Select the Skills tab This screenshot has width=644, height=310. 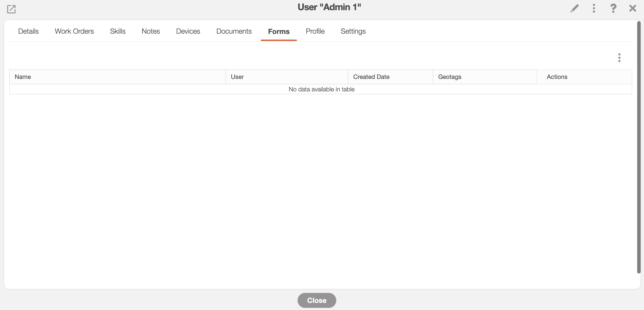118,31
